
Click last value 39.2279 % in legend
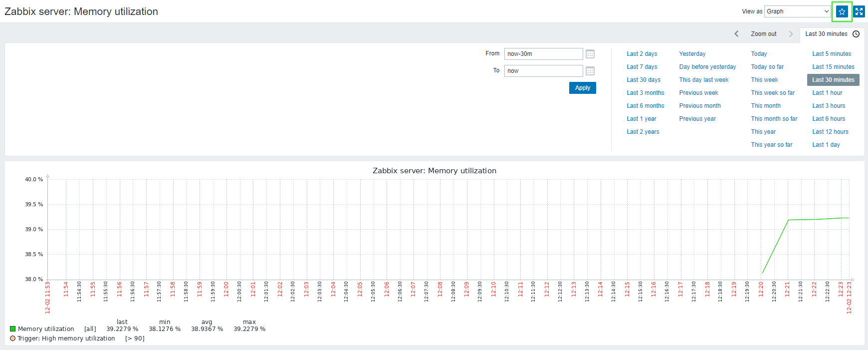coord(122,329)
